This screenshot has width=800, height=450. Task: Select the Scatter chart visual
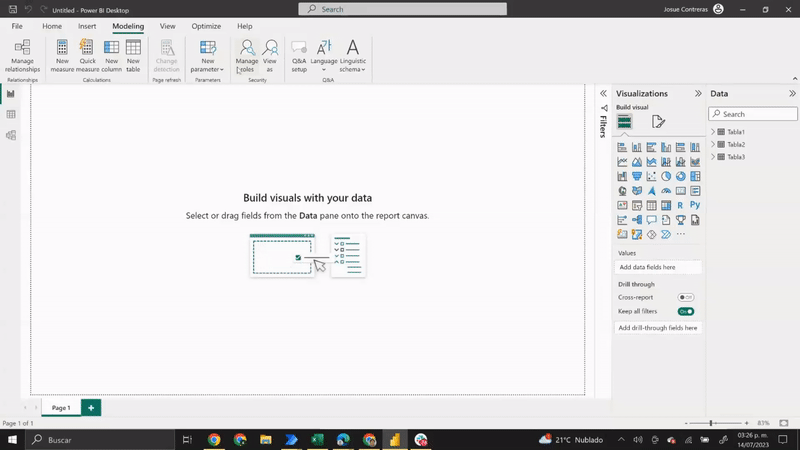[652, 176]
